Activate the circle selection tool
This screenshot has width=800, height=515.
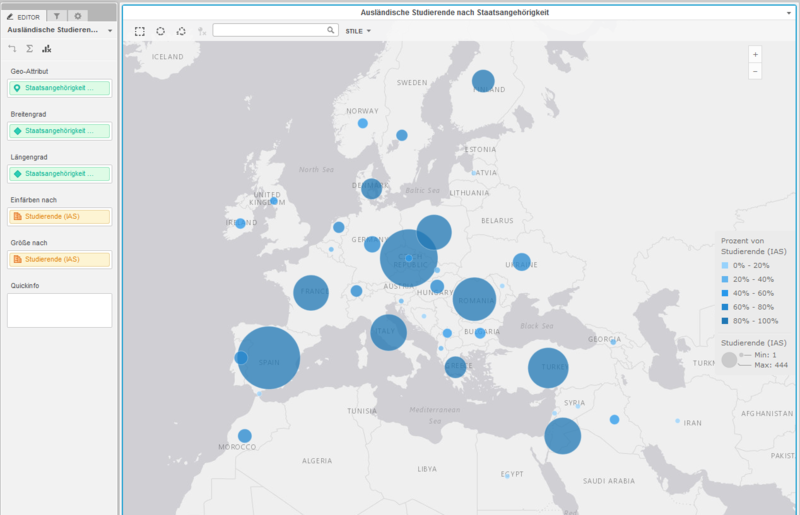[160, 31]
